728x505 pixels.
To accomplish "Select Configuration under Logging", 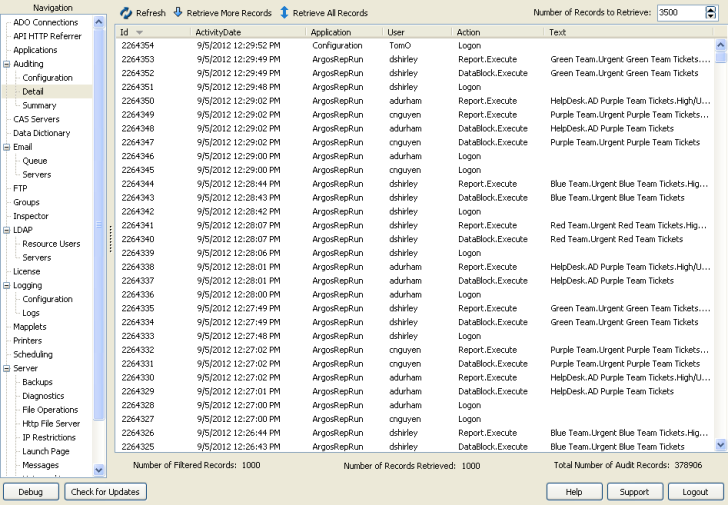I will pos(47,299).
